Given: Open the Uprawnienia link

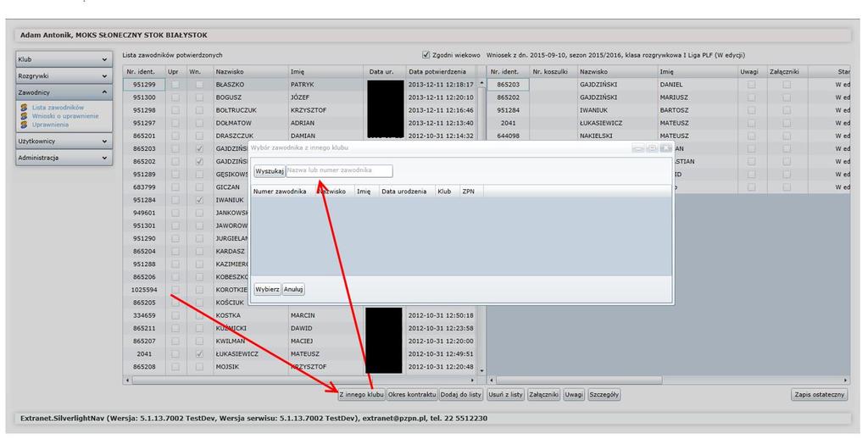Looking at the screenshot, I should pos(50,125).
